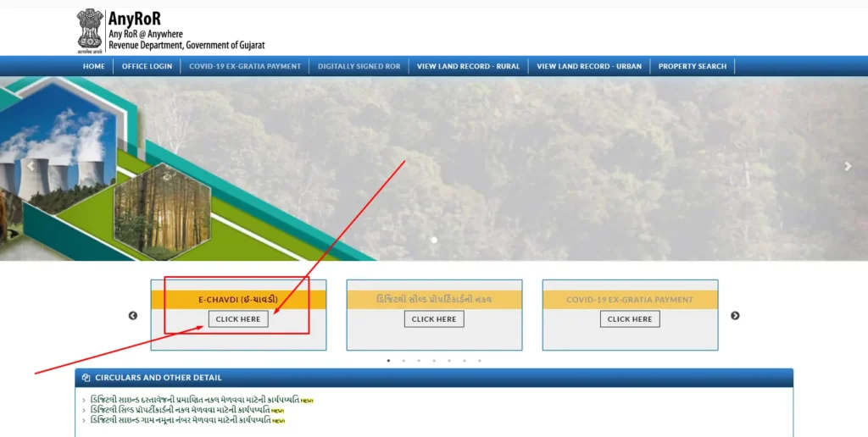Click the Government of Gujarat emblem logo

point(90,31)
